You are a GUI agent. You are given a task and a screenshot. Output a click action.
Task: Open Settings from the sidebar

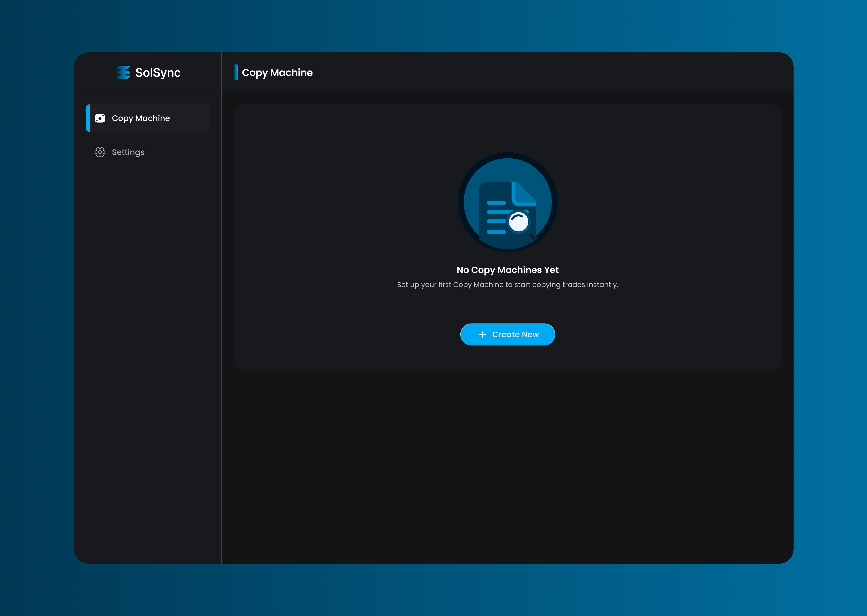[128, 152]
